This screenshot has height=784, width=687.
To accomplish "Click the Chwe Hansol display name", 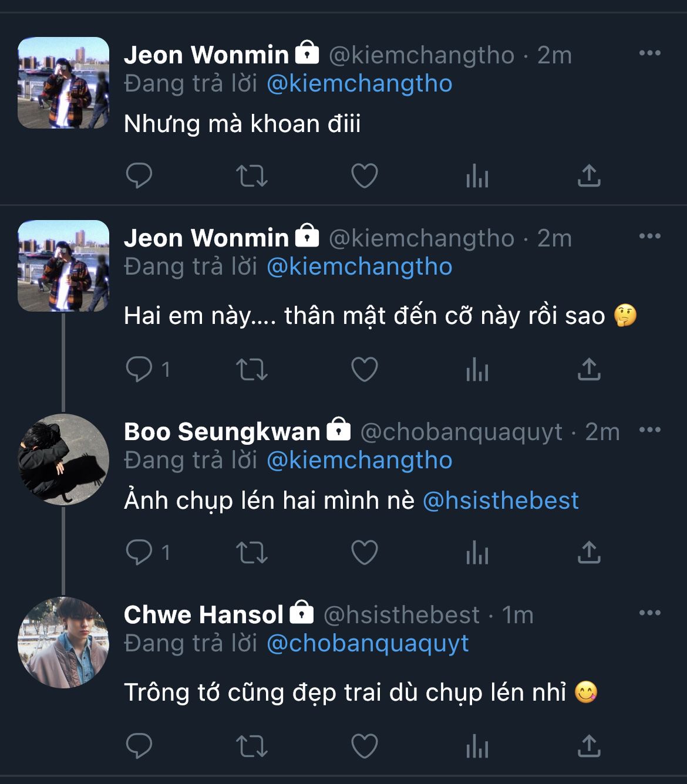I will [x=203, y=614].
